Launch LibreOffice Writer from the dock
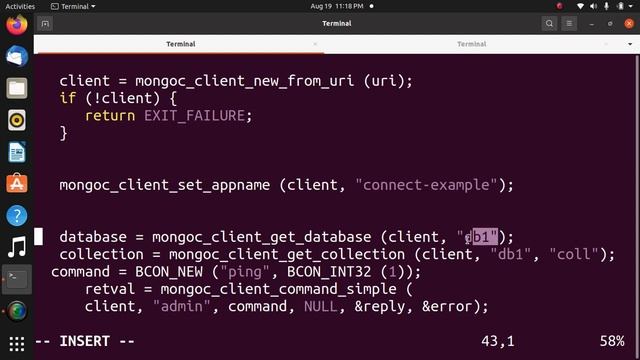The width and height of the screenshot is (640, 360). pos(17,152)
